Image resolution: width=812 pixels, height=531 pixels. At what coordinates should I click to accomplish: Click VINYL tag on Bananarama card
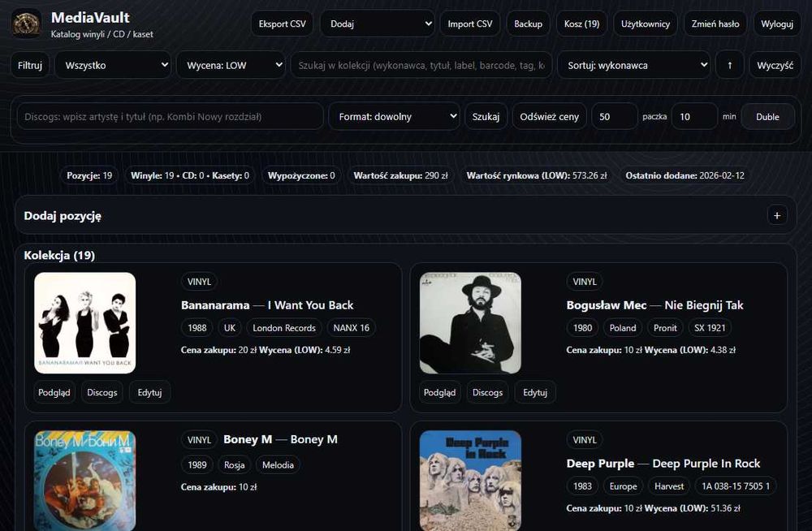(200, 281)
